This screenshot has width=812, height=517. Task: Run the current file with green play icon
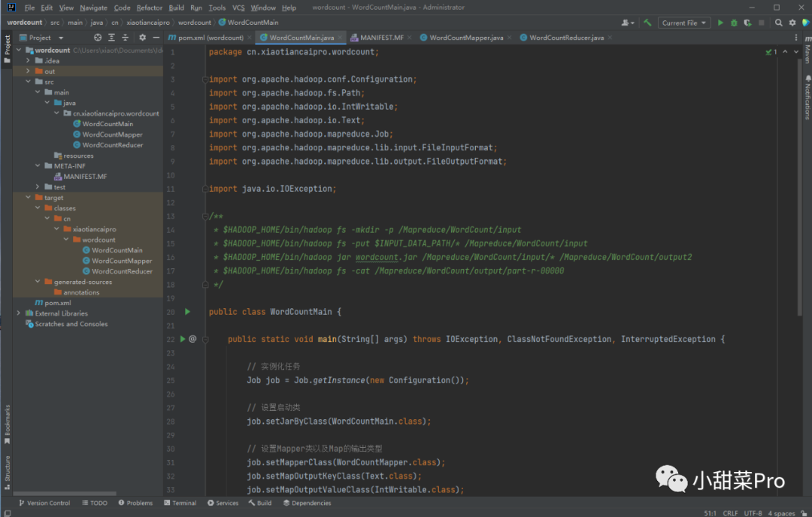coord(720,23)
